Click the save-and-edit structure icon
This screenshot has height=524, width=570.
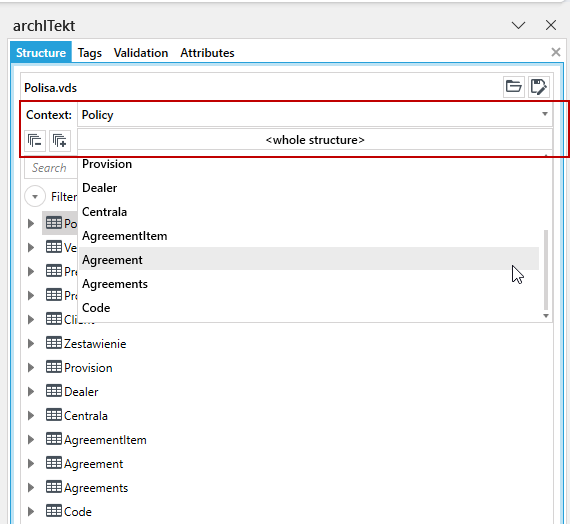coord(538,87)
